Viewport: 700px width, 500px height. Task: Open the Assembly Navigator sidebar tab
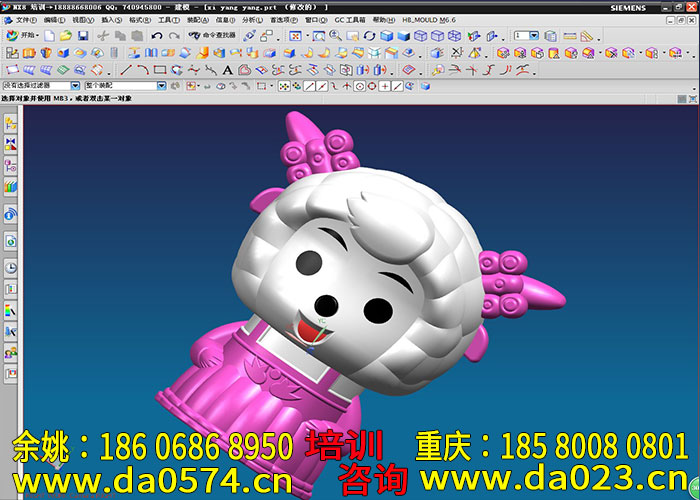point(11,124)
